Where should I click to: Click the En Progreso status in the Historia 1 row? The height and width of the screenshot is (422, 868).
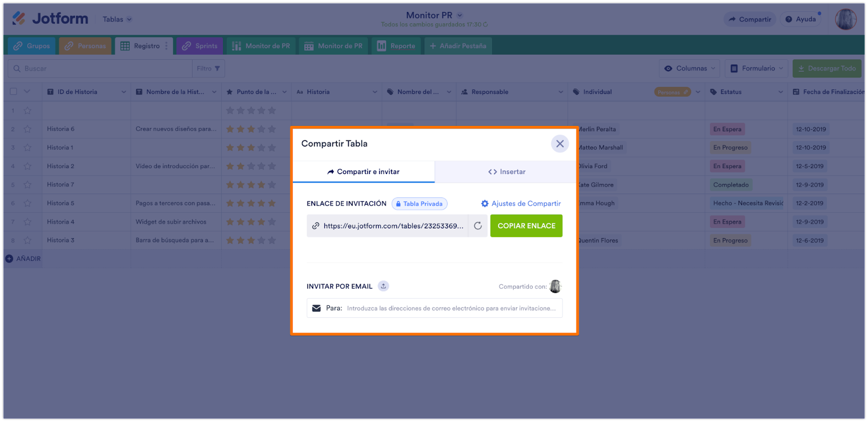(730, 148)
